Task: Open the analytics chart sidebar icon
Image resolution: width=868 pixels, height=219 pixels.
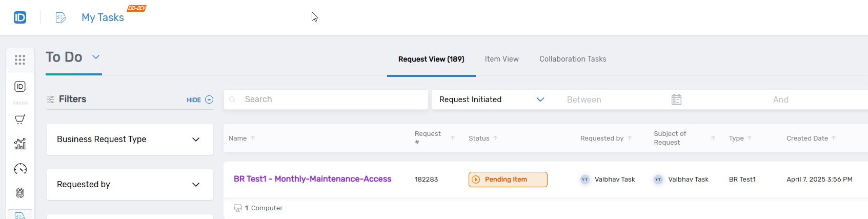Action: coord(20,144)
